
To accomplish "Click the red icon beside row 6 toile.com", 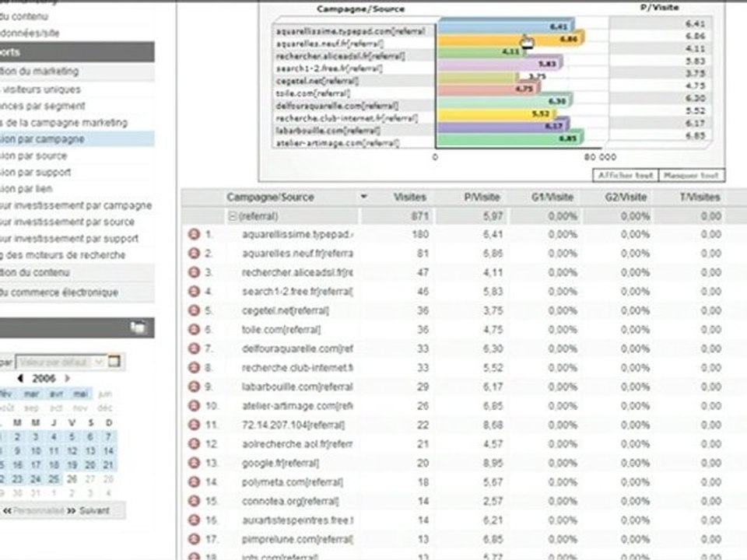I will click(194, 330).
